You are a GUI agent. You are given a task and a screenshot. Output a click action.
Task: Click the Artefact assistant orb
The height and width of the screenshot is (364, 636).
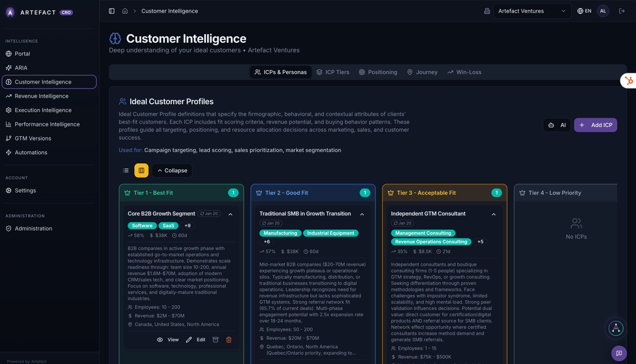(x=616, y=328)
